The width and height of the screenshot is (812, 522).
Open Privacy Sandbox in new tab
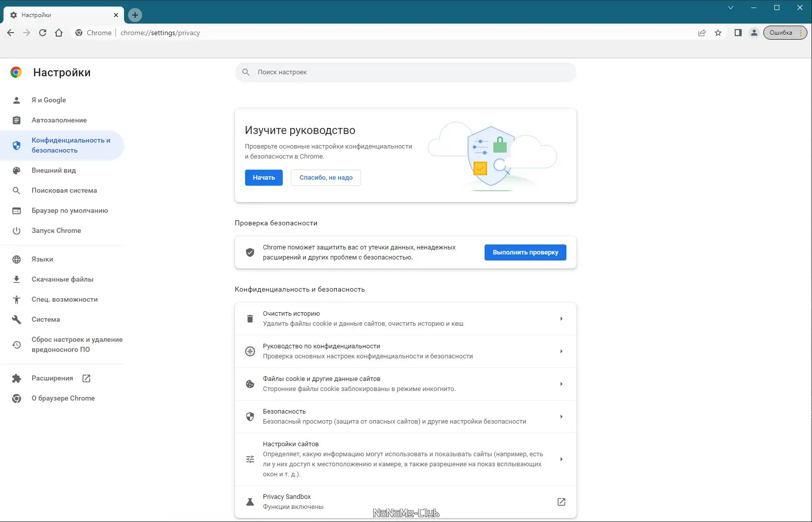coord(561,501)
